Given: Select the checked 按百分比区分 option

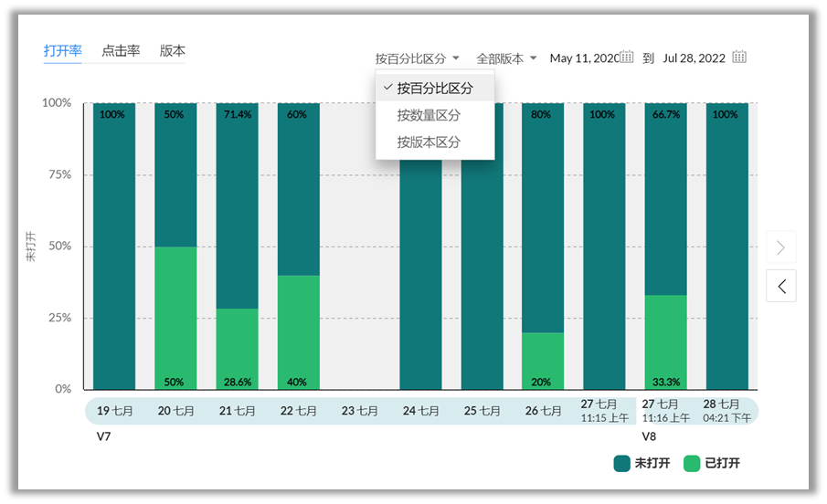Looking at the screenshot, I should coord(435,89).
